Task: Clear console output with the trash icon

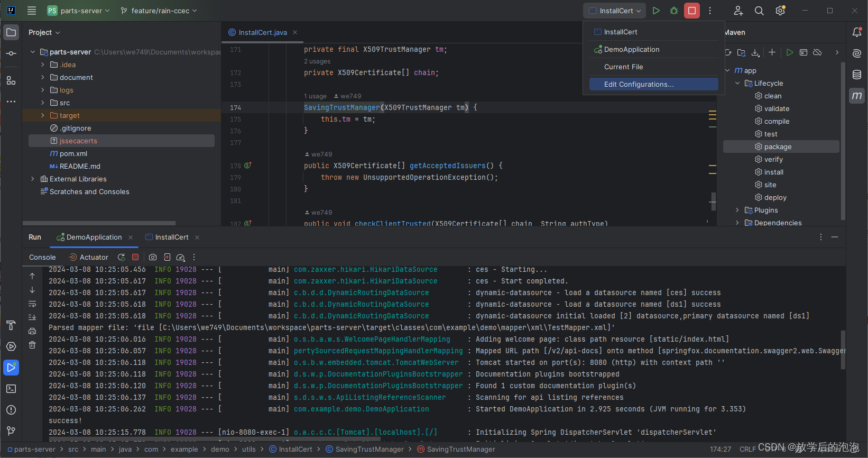Action: (32, 345)
